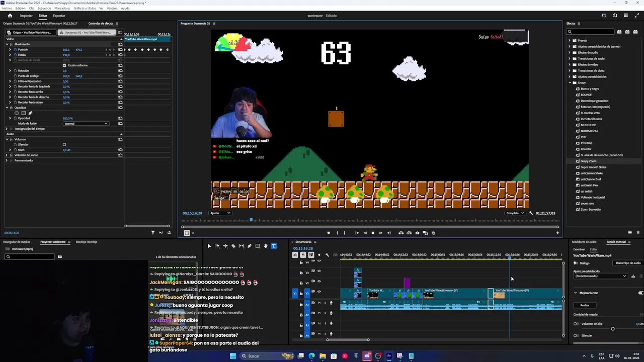644x362 pixels.
Task: Click new custom bin icon in Efectos
Action: (630, 232)
